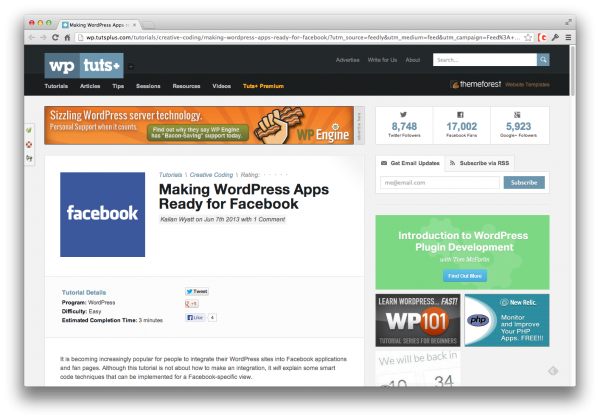Reload the page with refresh icon

pyautogui.click(x=55, y=37)
